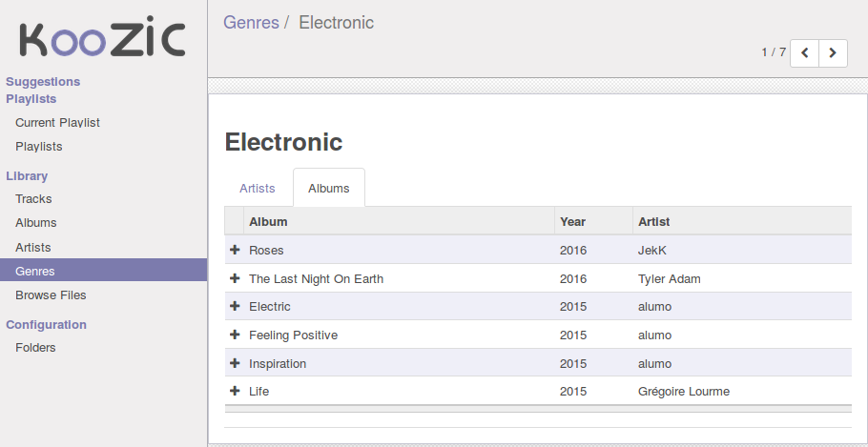Image resolution: width=868 pixels, height=447 pixels.
Task: Open the Suggestions section link
Action: pyautogui.click(x=43, y=82)
